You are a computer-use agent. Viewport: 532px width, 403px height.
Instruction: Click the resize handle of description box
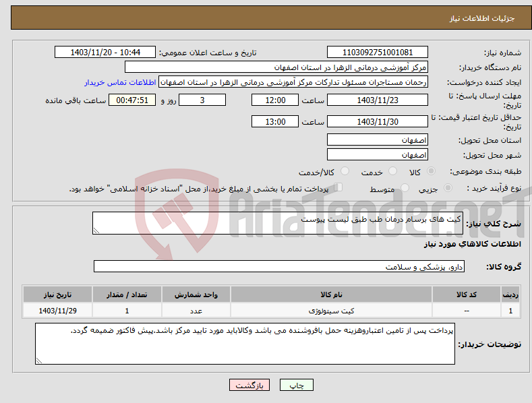[96, 230]
